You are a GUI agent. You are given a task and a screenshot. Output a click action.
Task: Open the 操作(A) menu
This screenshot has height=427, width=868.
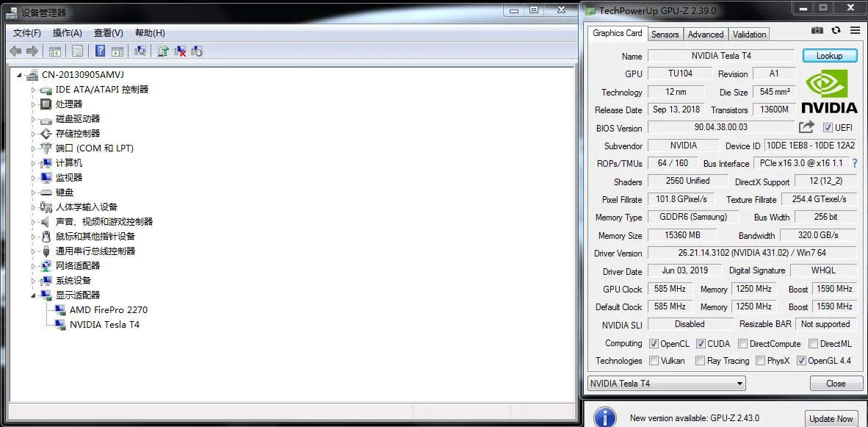point(68,32)
